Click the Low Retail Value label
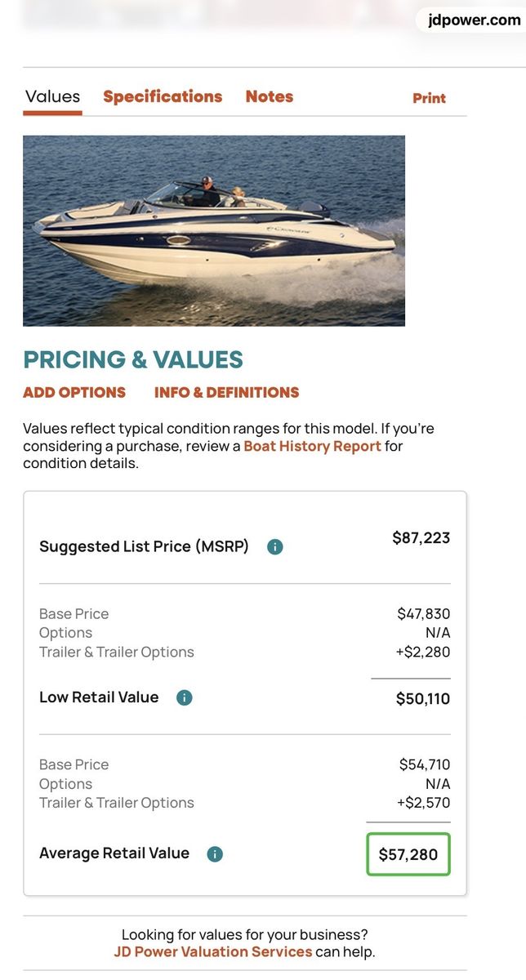The height and width of the screenshot is (980, 526). [99, 697]
